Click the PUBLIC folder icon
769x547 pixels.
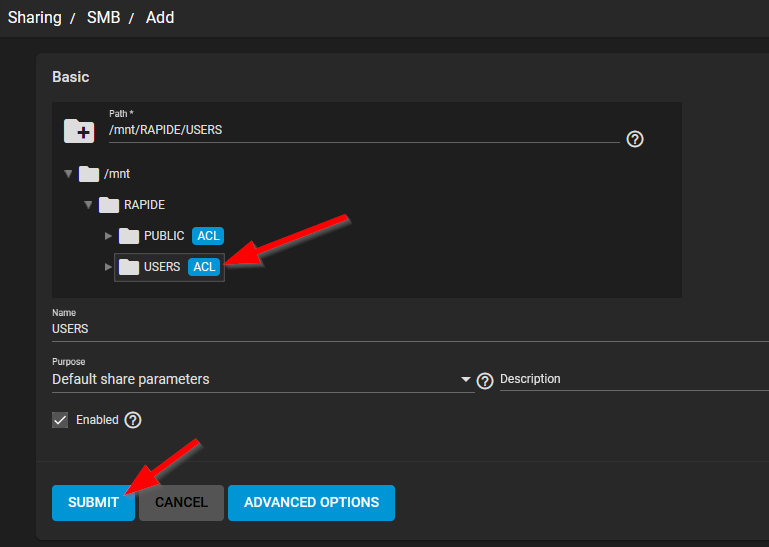pyautogui.click(x=129, y=236)
